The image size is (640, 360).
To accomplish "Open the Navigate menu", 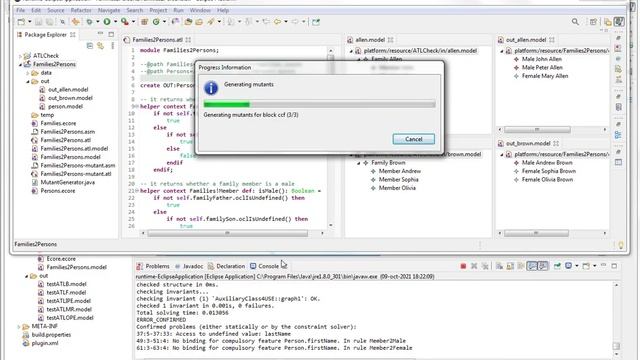I will 109,10.
